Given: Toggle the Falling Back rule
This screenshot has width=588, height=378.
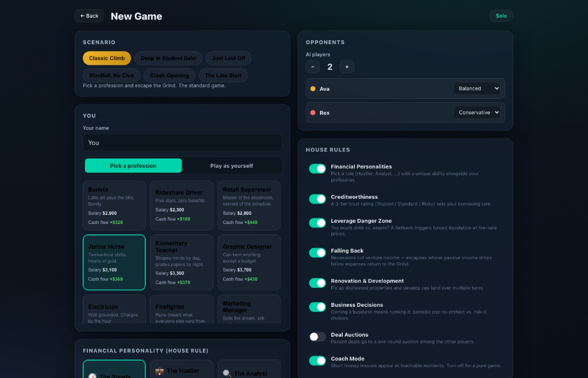Looking at the screenshot, I should (317, 253).
